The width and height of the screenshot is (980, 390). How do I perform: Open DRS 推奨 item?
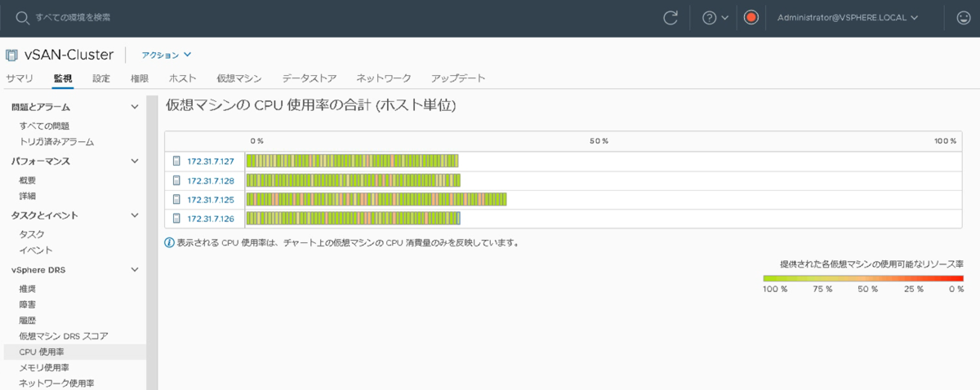28,289
